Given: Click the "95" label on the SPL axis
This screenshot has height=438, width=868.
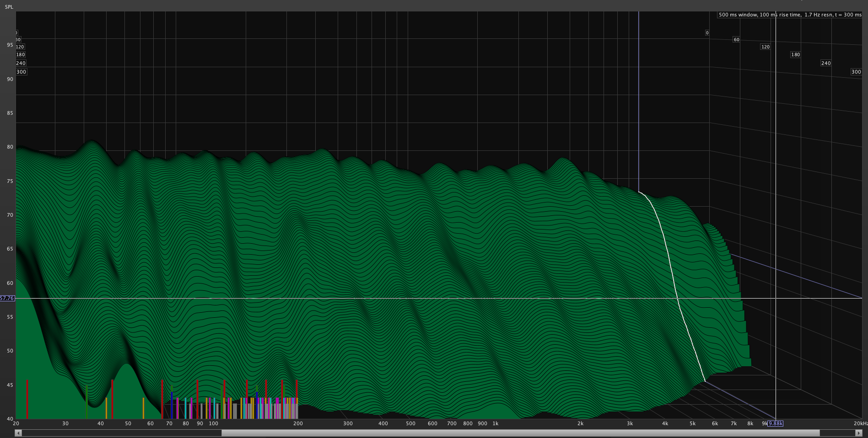Looking at the screenshot, I should click(10, 45).
